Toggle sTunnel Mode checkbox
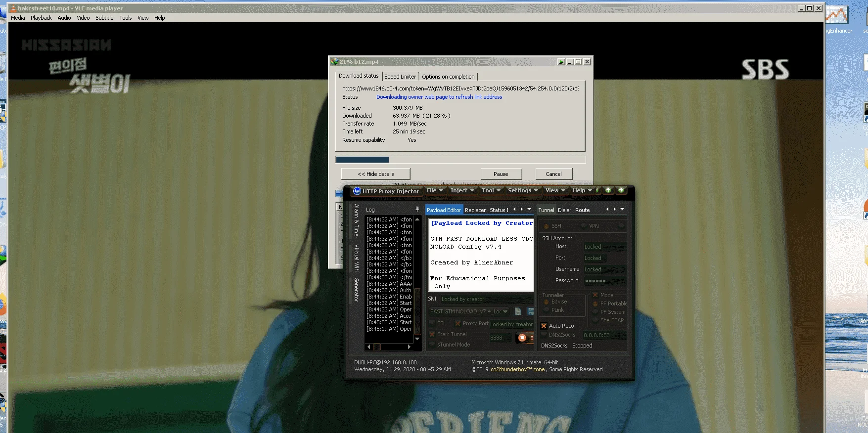This screenshot has height=433, width=868. tap(432, 345)
